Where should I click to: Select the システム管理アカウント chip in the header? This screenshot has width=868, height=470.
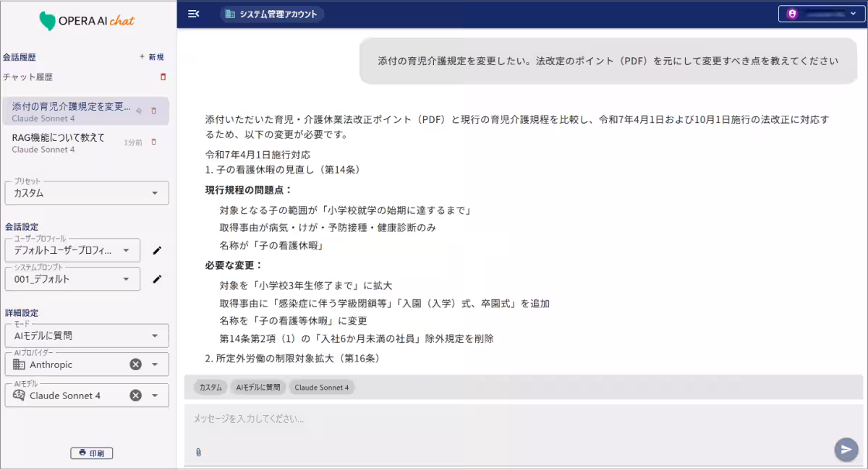272,13
